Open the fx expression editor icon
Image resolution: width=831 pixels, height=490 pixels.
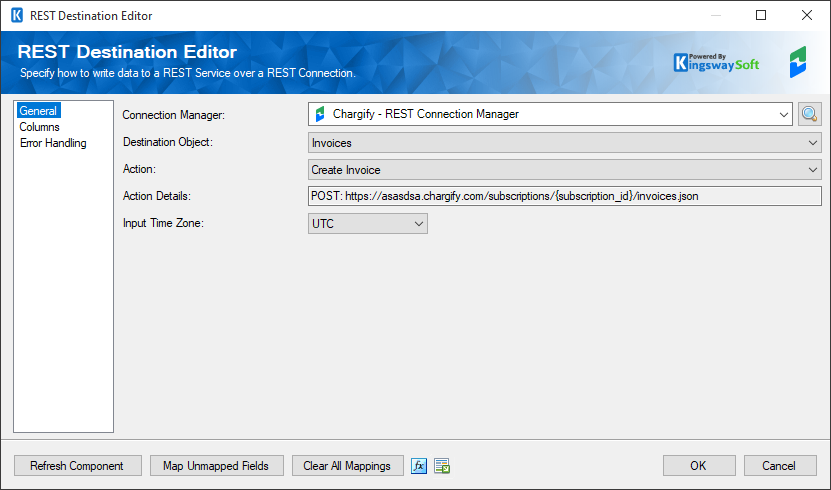419,466
